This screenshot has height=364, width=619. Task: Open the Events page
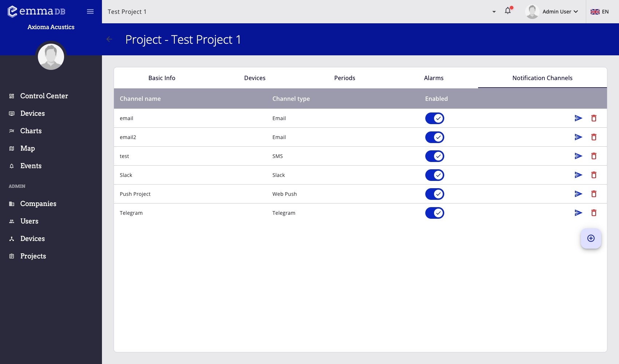pyautogui.click(x=30, y=166)
